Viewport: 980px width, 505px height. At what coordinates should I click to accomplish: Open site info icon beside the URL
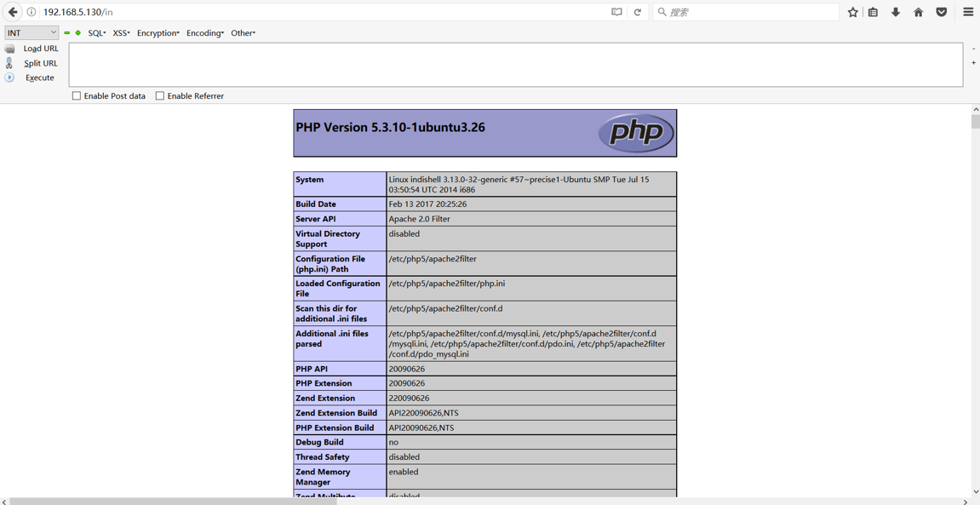[32, 12]
